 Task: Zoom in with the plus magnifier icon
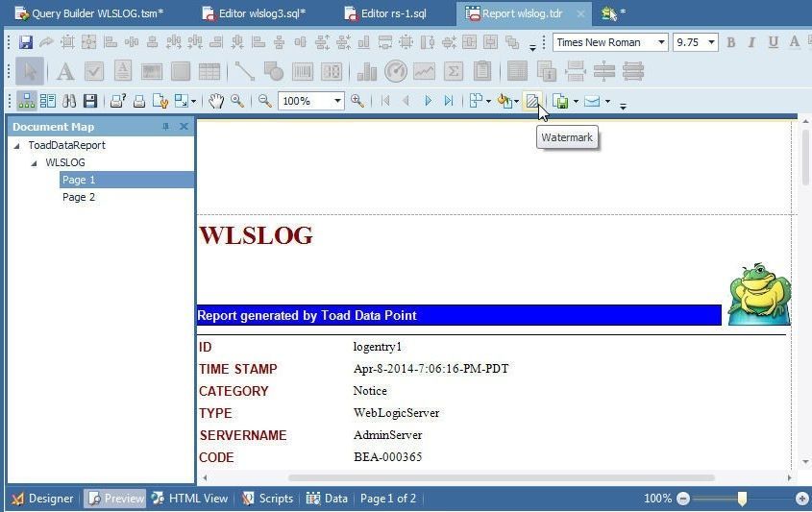click(357, 101)
